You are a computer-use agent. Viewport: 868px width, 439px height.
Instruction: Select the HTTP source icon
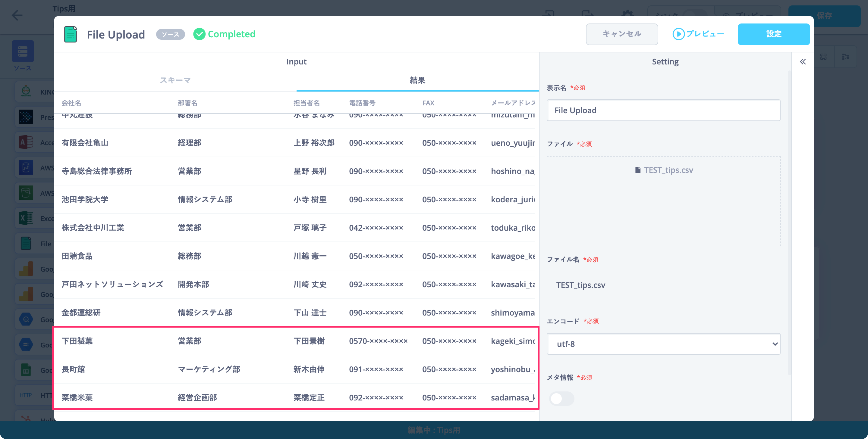(x=26, y=395)
